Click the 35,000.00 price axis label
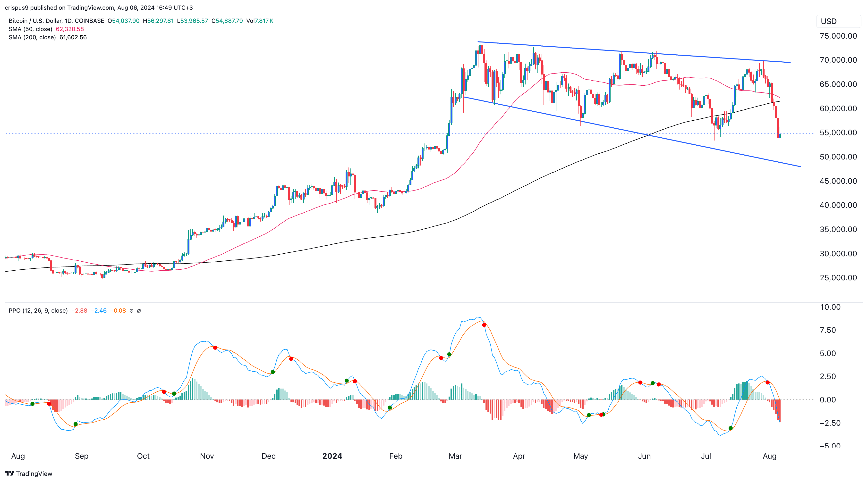Screen dimensions: 868x482 point(838,229)
